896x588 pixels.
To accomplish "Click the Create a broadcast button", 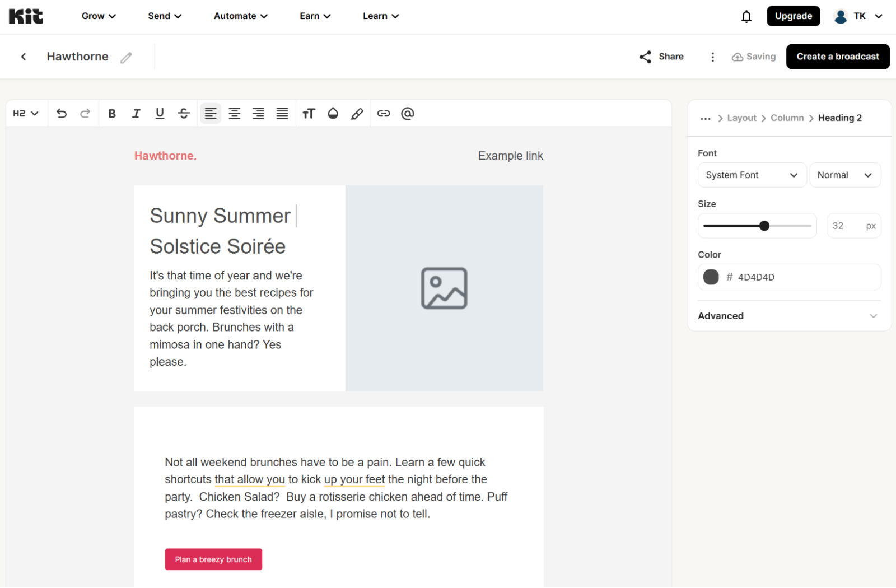I will point(838,57).
